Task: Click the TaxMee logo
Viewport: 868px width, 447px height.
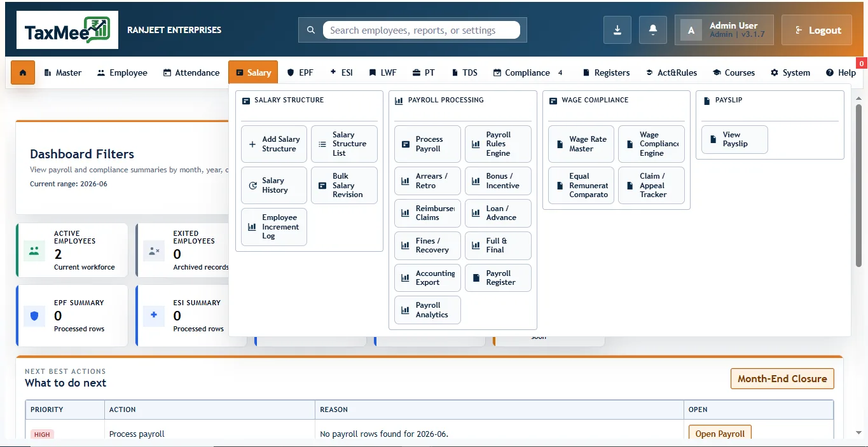Action: pos(67,30)
